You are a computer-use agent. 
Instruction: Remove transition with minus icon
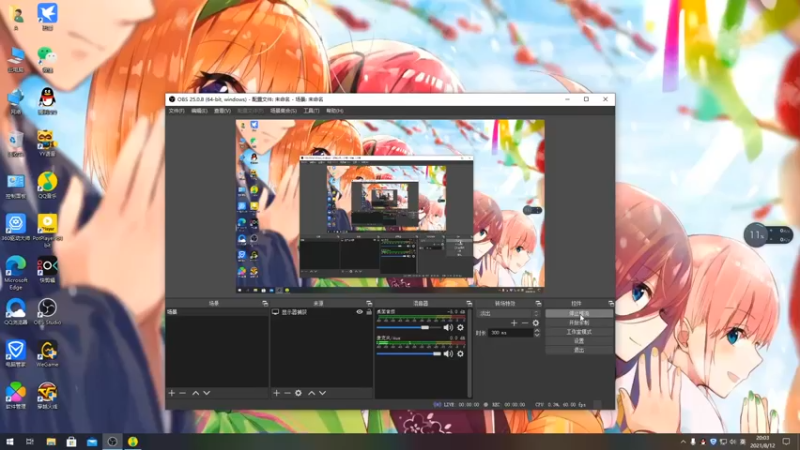(x=524, y=323)
